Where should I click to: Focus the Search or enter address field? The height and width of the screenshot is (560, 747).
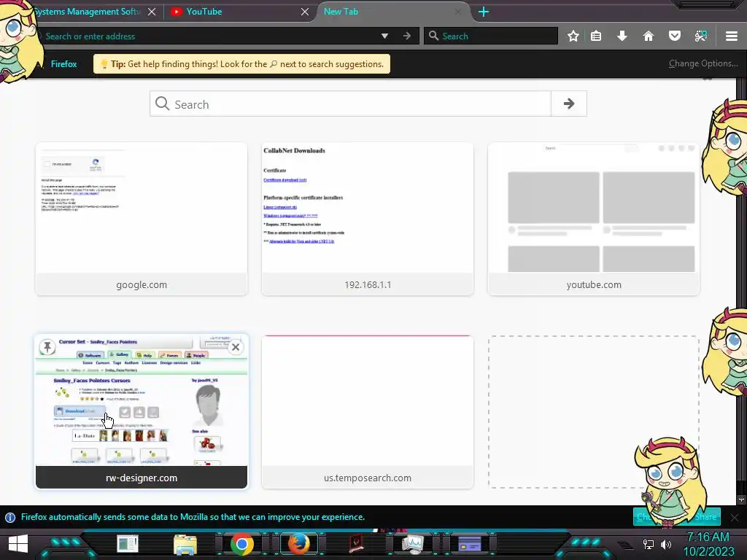tap(209, 36)
